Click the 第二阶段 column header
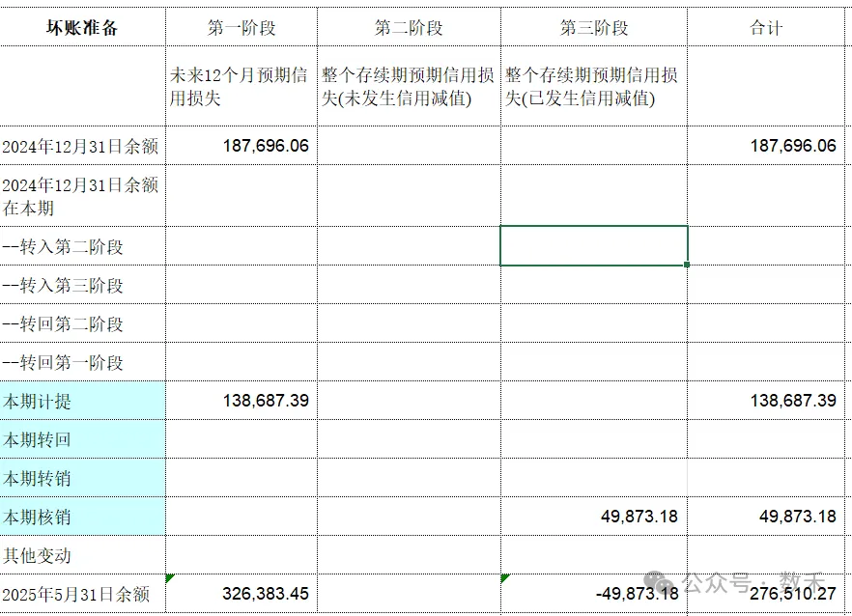The width and height of the screenshot is (852, 616). coord(409,27)
